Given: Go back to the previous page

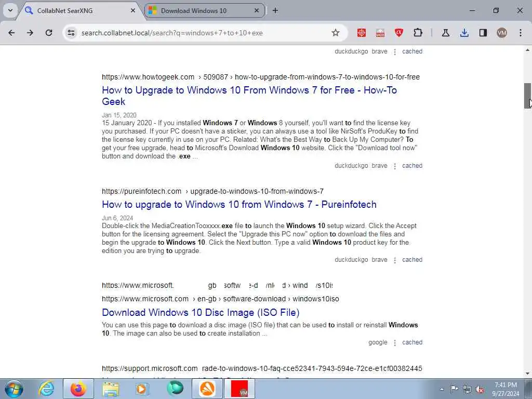Looking at the screenshot, I should coord(11,33).
